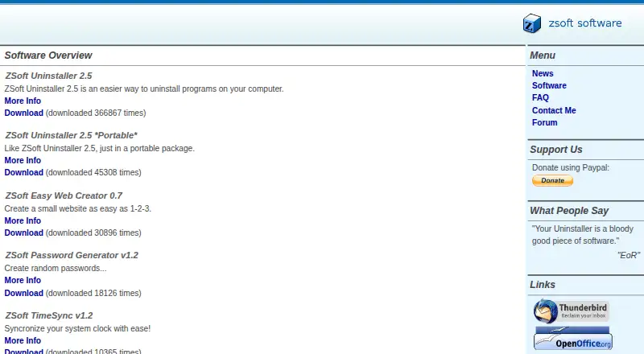Image resolution: width=644 pixels, height=354 pixels.
Task: Click the ZSoft Password Generator v1.2 heading
Action: 72,255
